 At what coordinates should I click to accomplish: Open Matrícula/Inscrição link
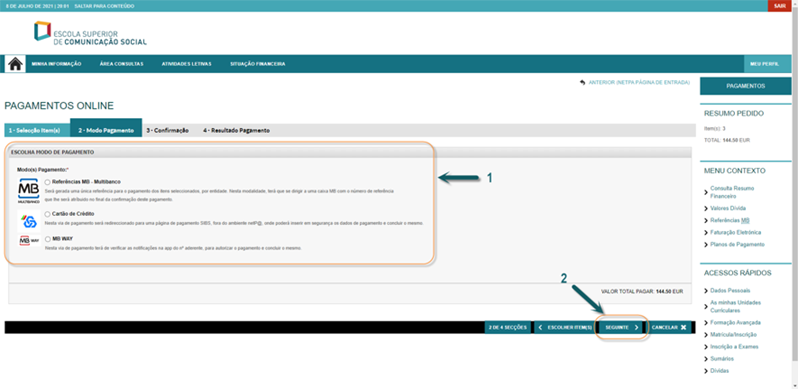[733, 335]
